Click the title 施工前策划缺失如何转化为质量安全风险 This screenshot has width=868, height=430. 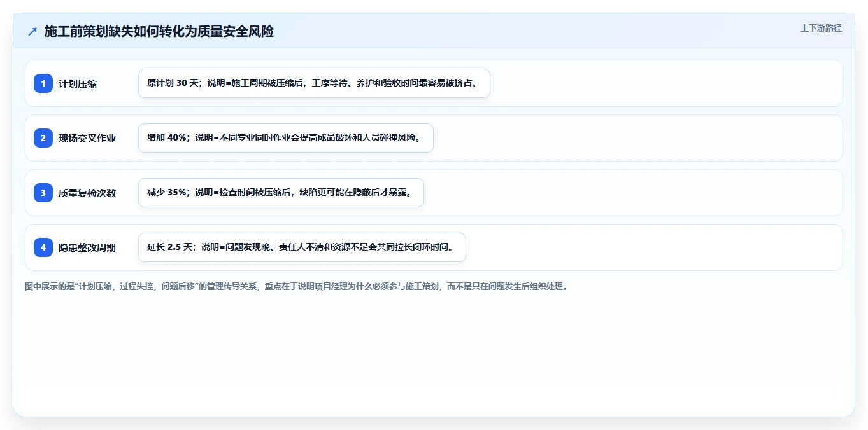[x=159, y=31]
